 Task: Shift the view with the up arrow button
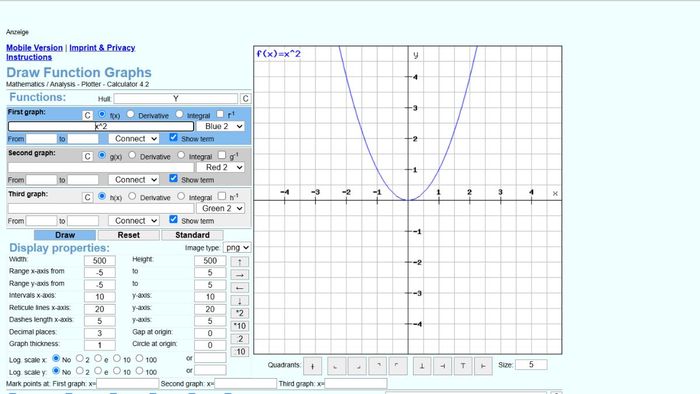click(x=240, y=262)
